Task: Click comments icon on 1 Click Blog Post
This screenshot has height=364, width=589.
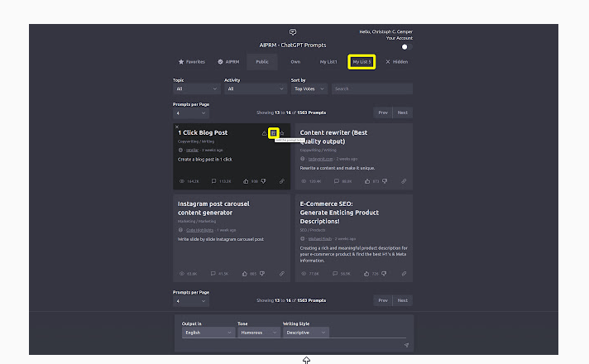Action: (x=213, y=181)
